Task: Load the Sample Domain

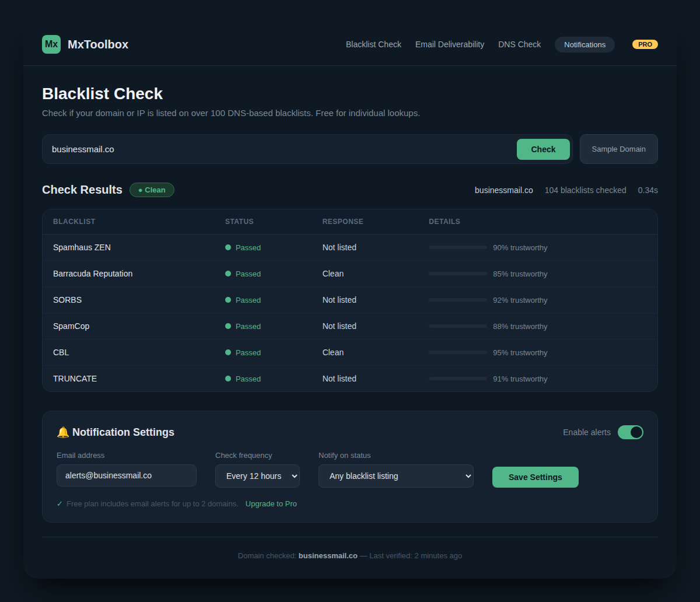Action: tap(618, 149)
